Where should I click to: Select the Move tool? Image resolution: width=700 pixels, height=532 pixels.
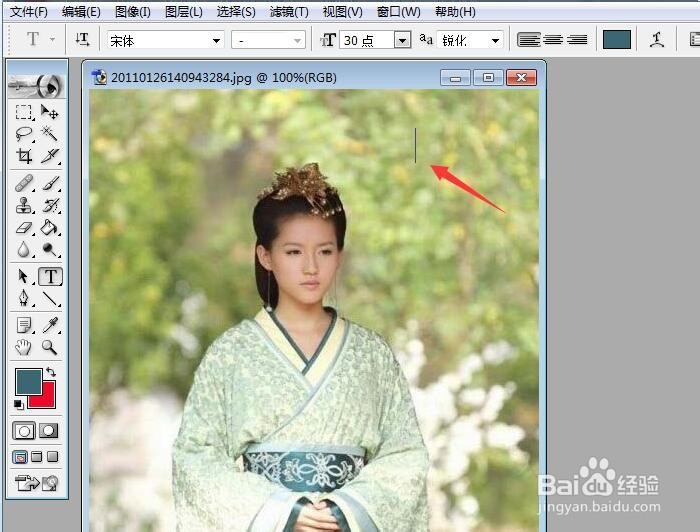(x=49, y=112)
